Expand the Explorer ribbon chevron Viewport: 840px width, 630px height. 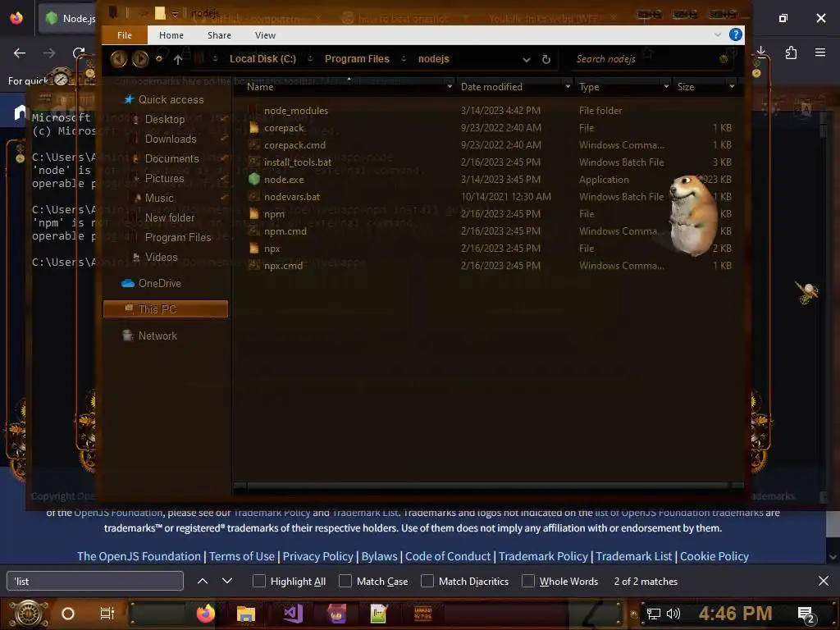[x=717, y=34]
